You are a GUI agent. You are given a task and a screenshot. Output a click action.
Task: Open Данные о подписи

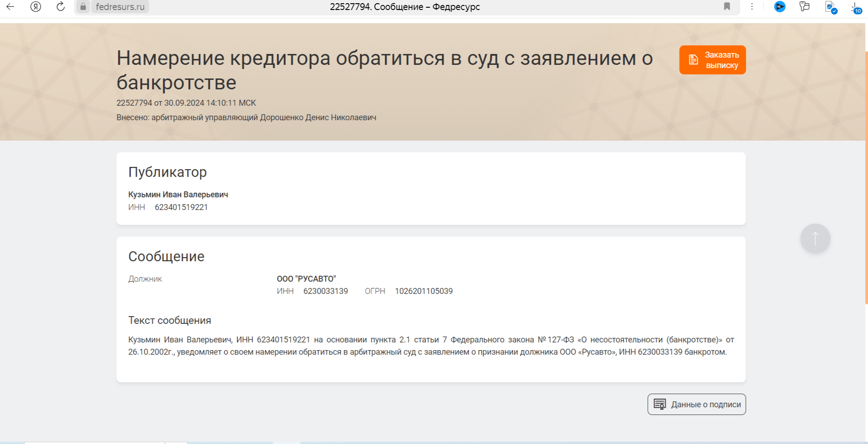696,404
